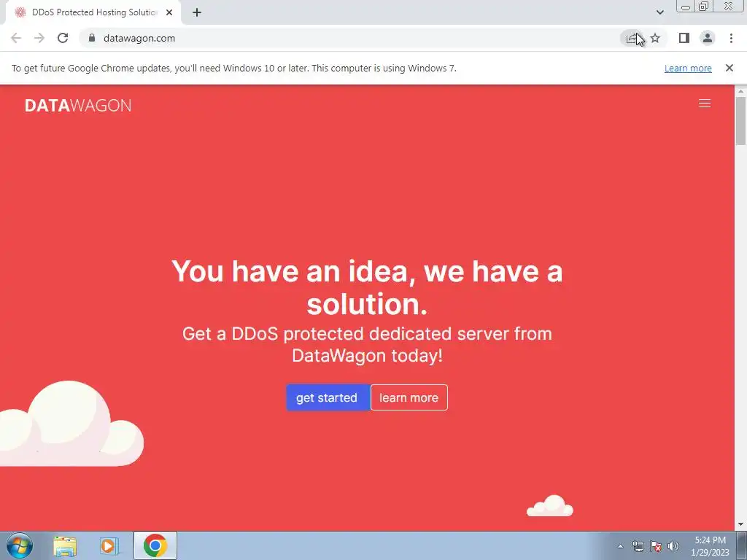Open the browser side panel
This screenshot has width=747, height=560.
coord(684,38)
